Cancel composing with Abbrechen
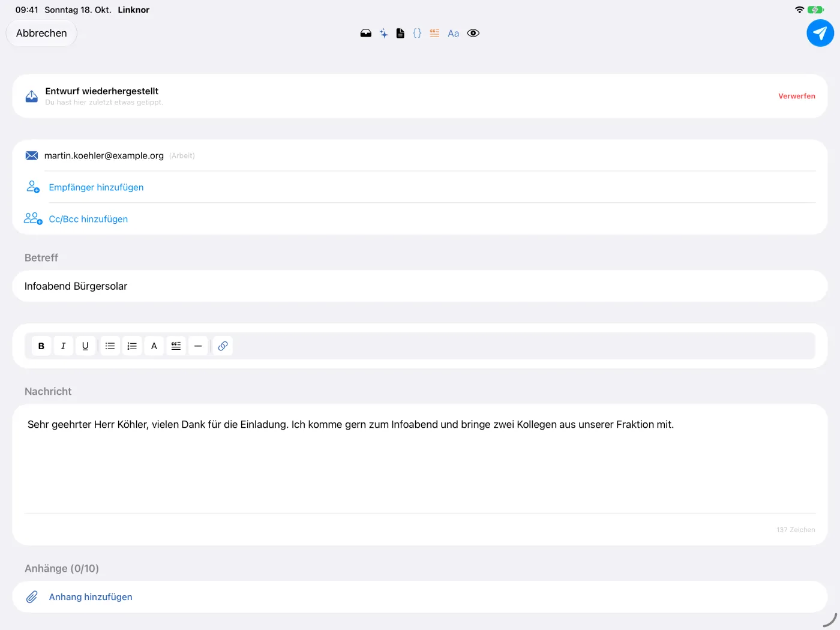The height and width of the screenshot is (630, 840). (x=41, y=33)
